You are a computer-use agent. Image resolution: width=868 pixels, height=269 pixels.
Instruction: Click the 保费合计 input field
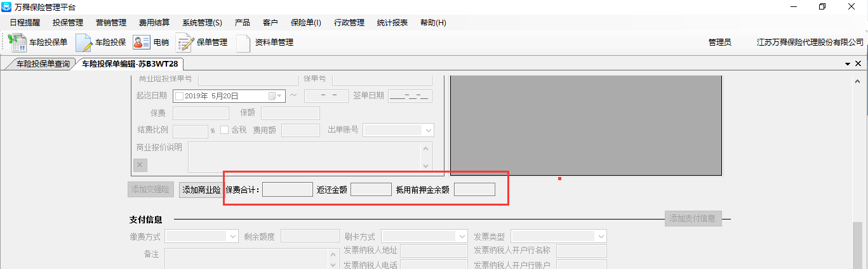288,189
